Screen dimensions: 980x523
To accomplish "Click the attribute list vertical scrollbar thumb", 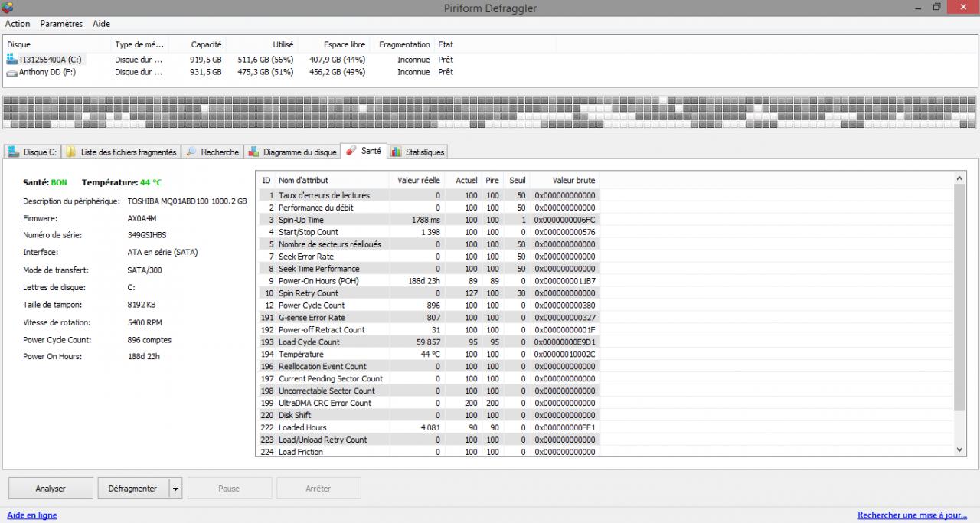I will (961, 297).
